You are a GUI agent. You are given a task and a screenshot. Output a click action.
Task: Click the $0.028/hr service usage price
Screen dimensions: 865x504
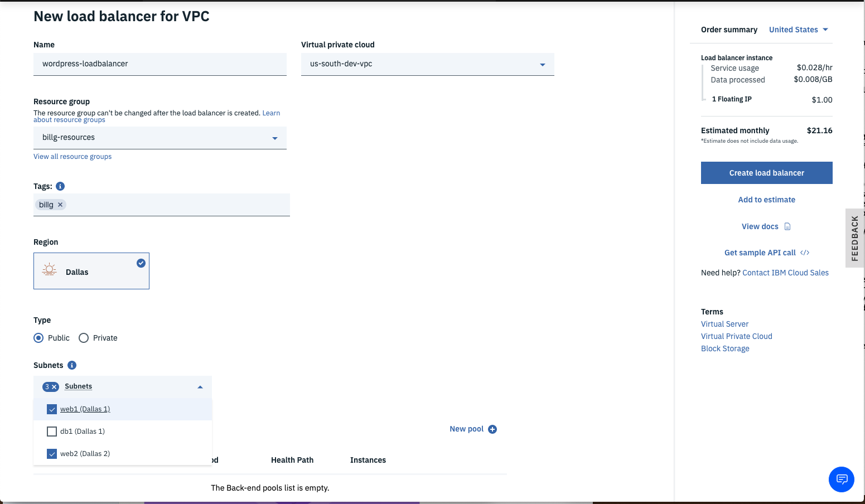814,67
